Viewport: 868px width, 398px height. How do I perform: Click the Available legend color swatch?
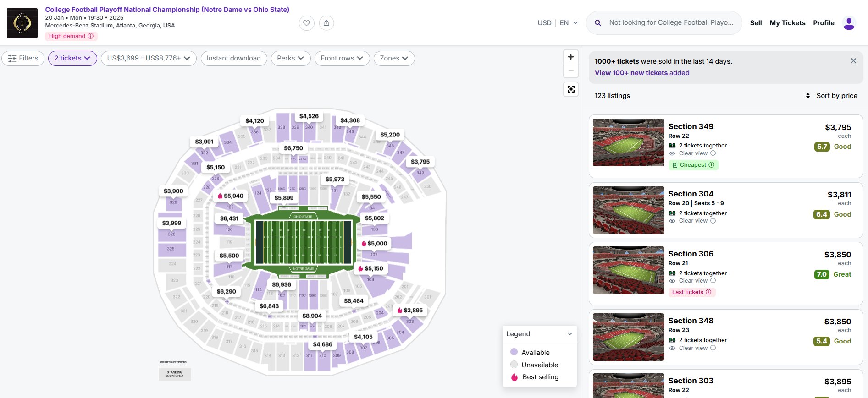click(x=514, y=352)
